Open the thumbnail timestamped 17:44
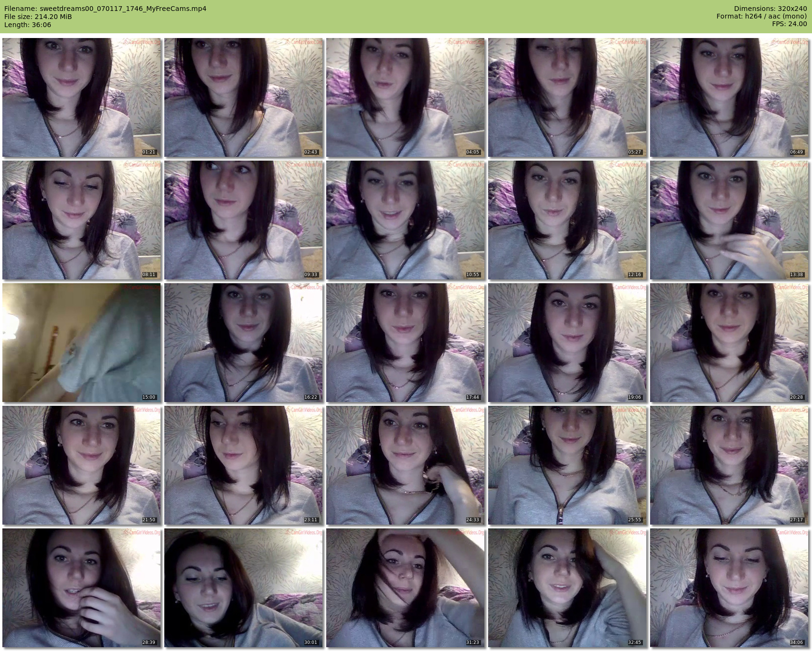The width and height of the screenshot is (812, 651). click(x=405, y=343)
